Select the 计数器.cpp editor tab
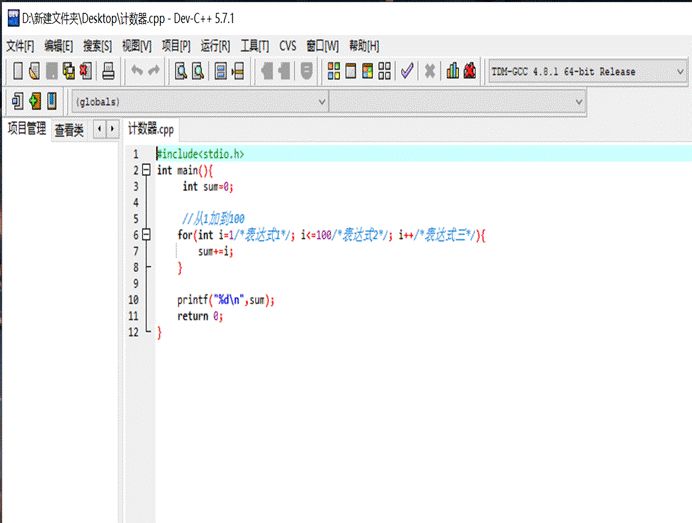 pyautogui.click(x=151, y=129)
